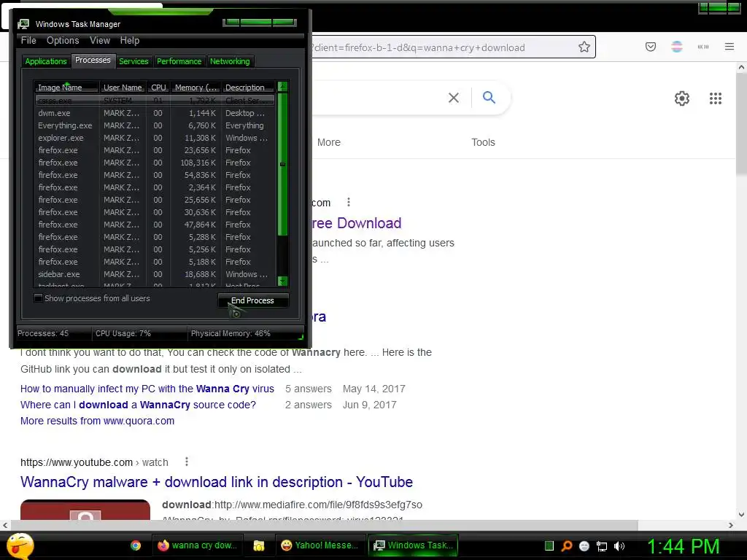
Task: Open the Firefox hamburger menu
Action: [729, 47]
